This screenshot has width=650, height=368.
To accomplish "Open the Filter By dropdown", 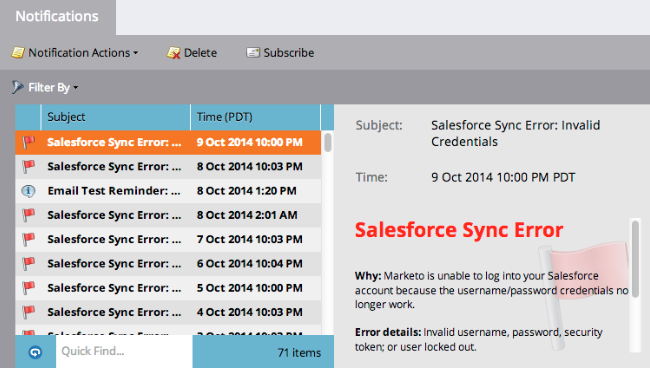I will [45, 87].
